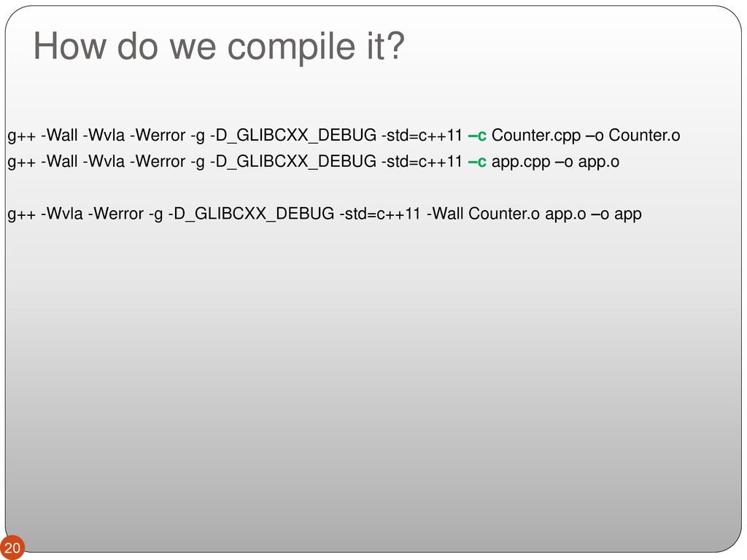747x560 pixels.
Task: Click app.cpp in the second command
Action: [x=521, y=163]
